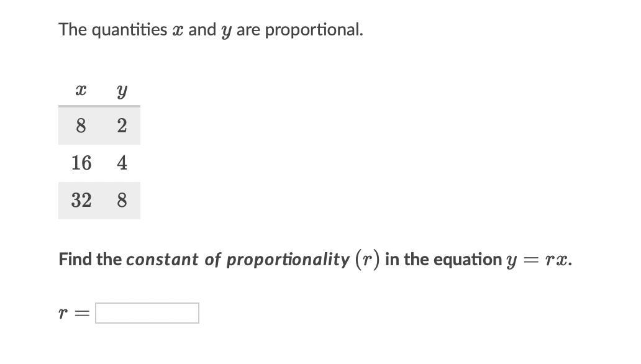Image resolution: width=641 pixels, height=364 pixels.
Task: Click the word and between x and y
Action: coord(202,30)
